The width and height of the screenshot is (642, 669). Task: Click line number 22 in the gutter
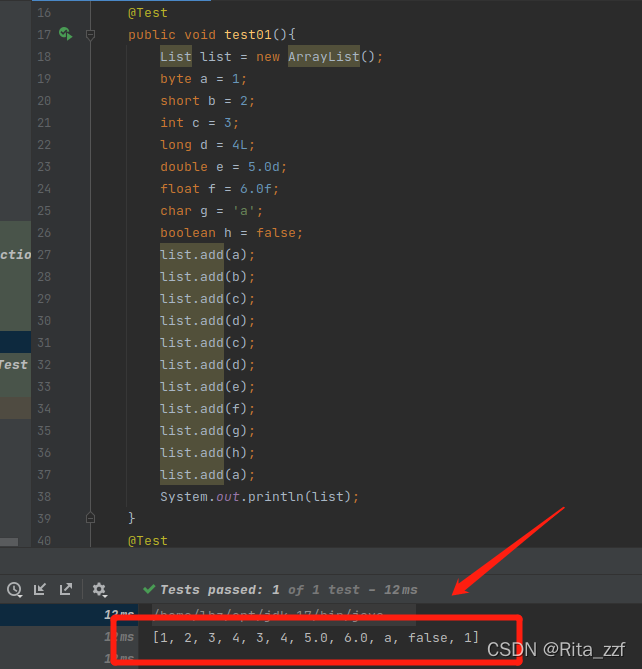[44, 145]
